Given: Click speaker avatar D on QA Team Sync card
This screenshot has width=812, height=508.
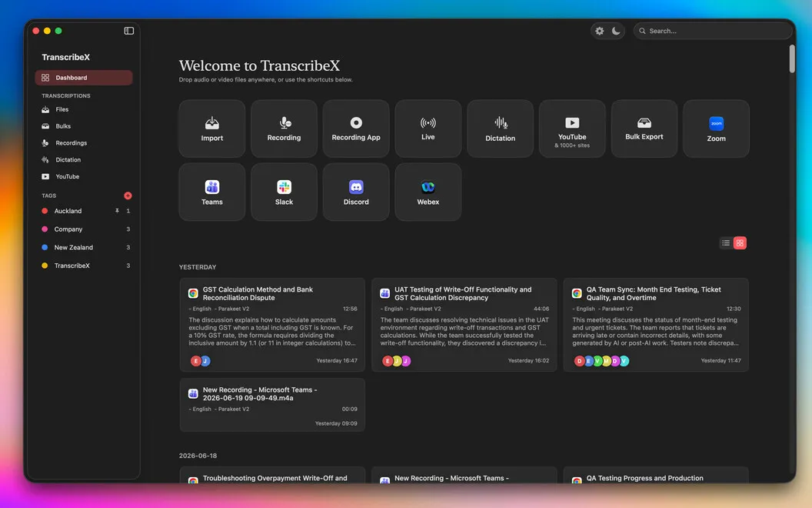Looking at the screenshot, I should tap(580, 361).
